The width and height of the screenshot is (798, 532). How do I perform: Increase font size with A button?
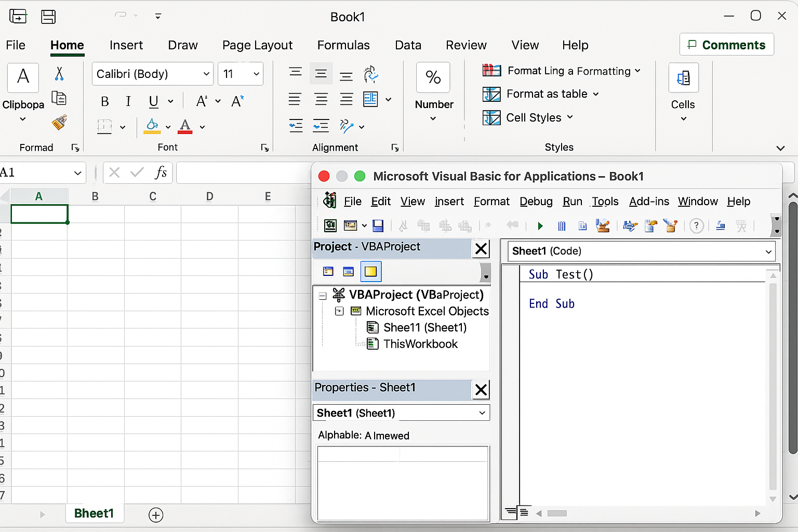click(202, 101)
